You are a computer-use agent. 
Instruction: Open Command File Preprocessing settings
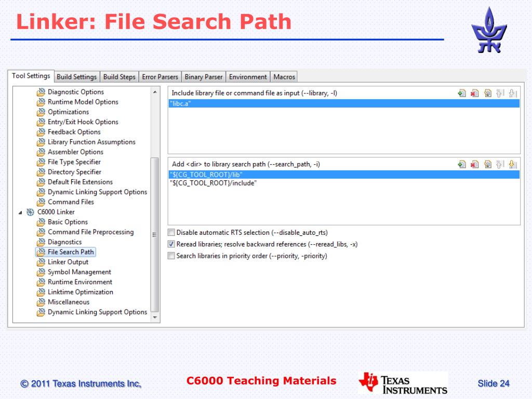[90, 232]
